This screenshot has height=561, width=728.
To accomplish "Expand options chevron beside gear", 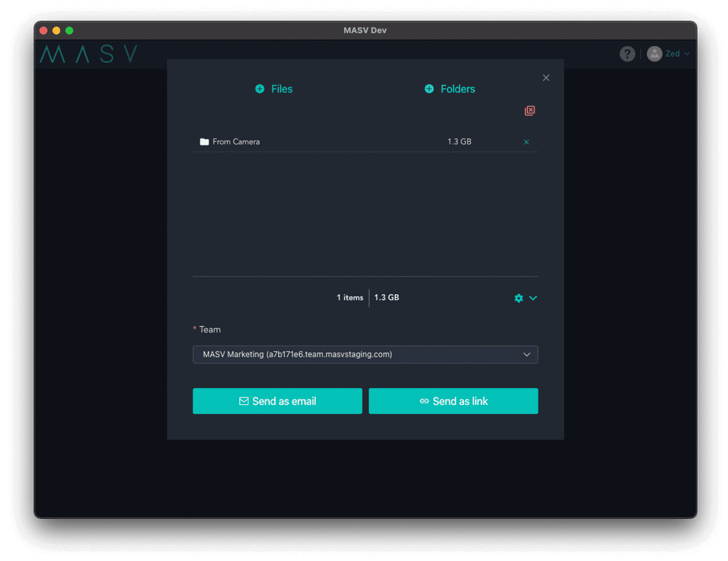I will coord(533,298).
